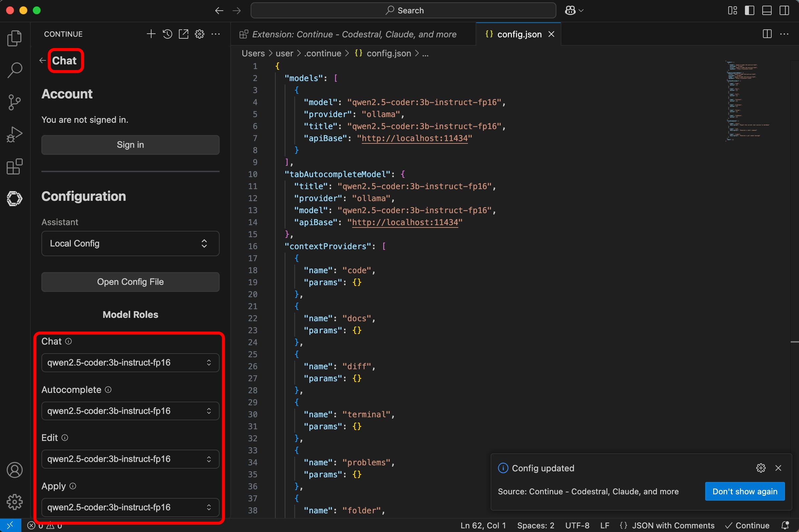Click the Open Config File button
Screen dimensions: 799x532
tap(130, 282)
